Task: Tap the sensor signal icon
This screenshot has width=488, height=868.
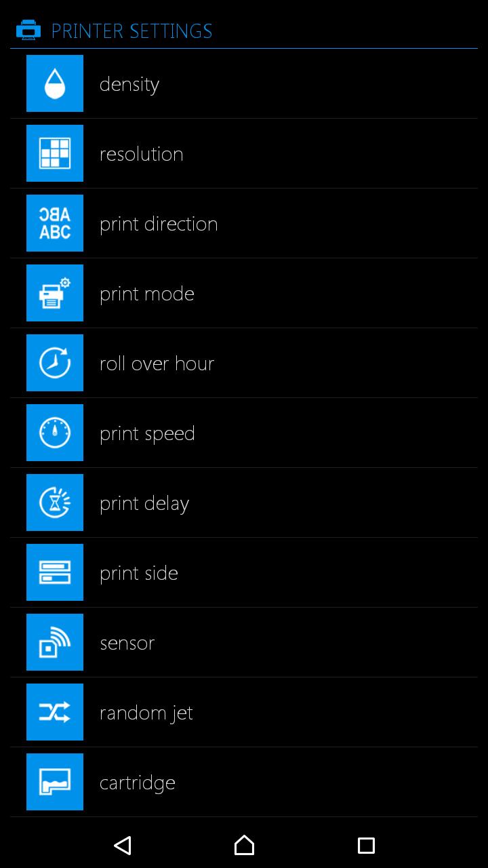Action: click(x=55, y=642)
